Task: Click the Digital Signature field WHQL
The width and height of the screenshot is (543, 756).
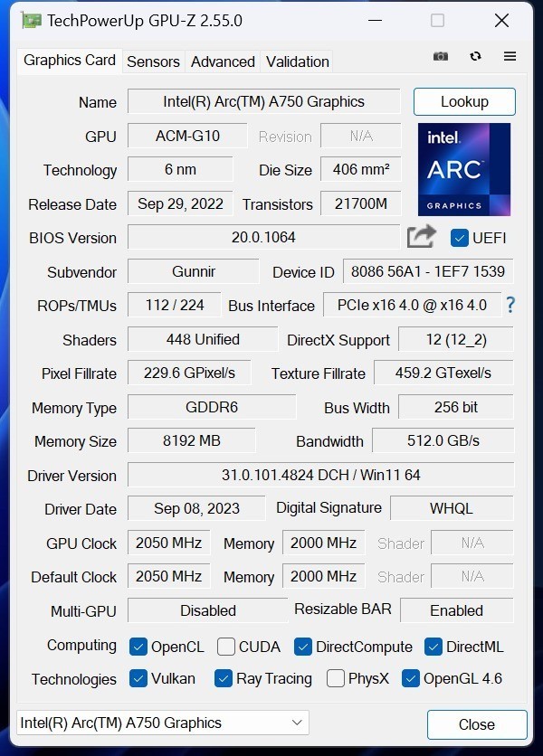Action: [x=452, y=508]
